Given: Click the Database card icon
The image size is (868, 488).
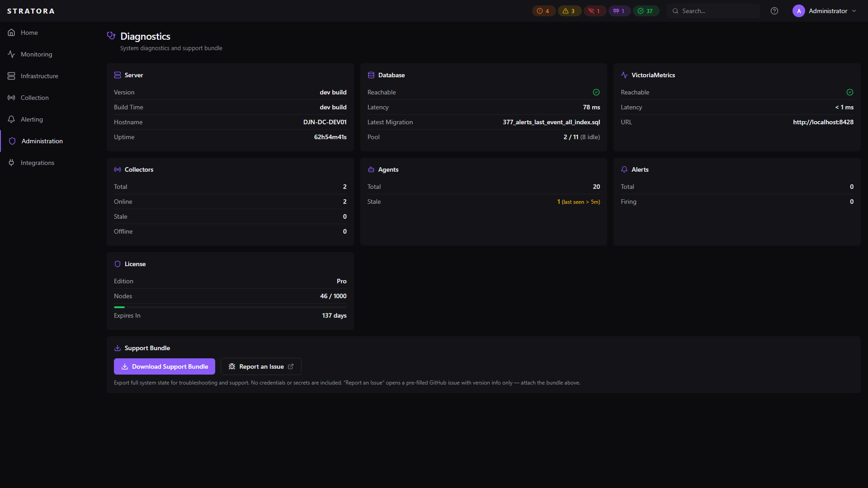Looking at the screenshot, I should click(371, 75).
